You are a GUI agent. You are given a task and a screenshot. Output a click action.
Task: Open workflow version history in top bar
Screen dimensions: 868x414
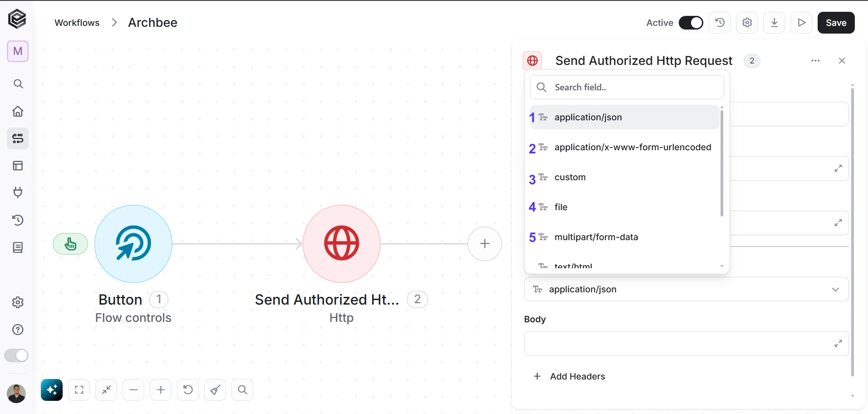720,23
